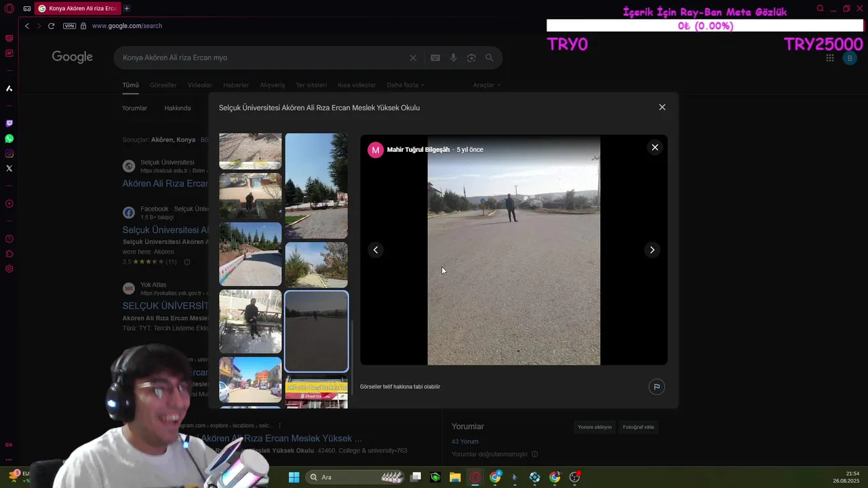The image size is (868, 488).
Task: Go back with the browser back arrow
Action: (x=27, y=26)
